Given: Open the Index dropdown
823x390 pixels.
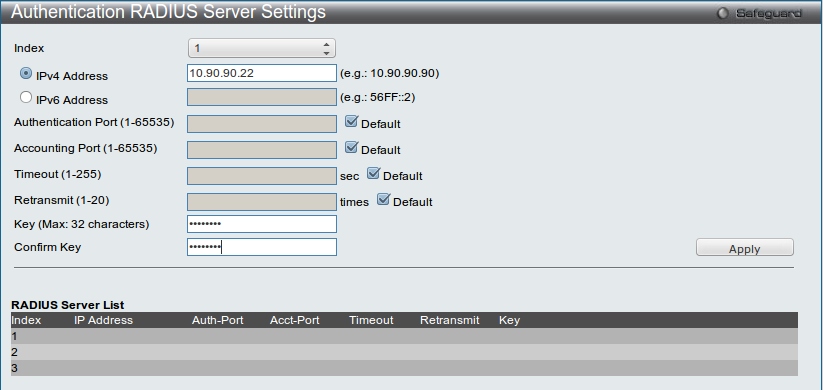Looking at the screenshot, I should tap(262, 48).
